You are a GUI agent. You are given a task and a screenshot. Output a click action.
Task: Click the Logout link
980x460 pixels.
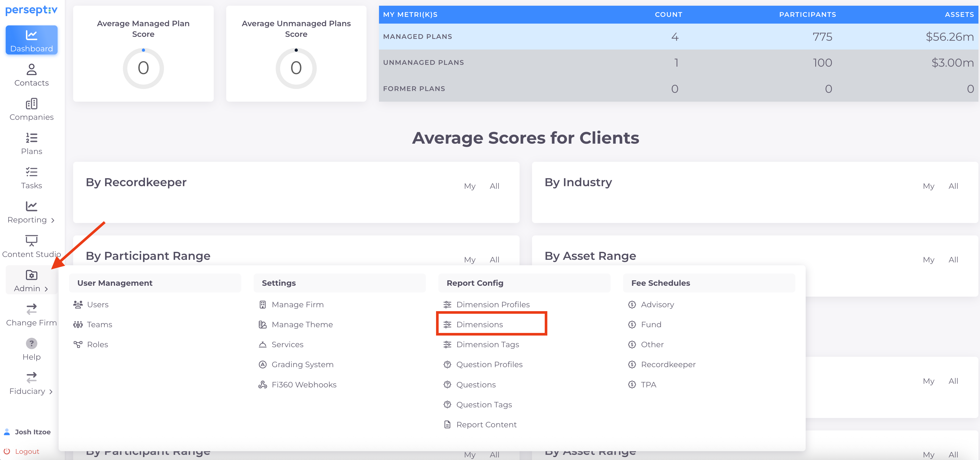pos(27,451)
